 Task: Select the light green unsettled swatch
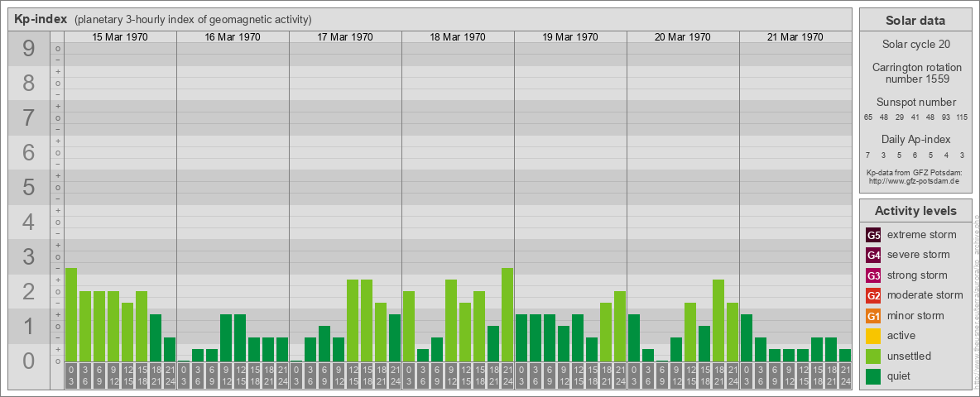coord(874,356)
